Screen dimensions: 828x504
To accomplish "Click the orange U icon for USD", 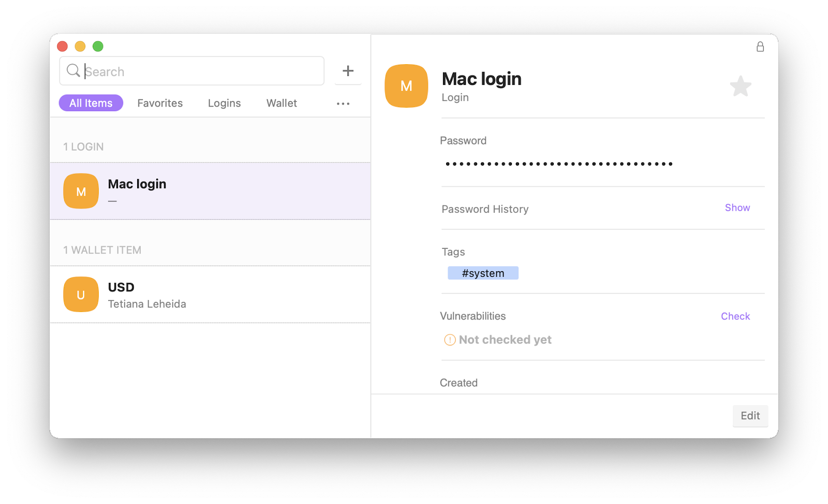I will point(81,294).
